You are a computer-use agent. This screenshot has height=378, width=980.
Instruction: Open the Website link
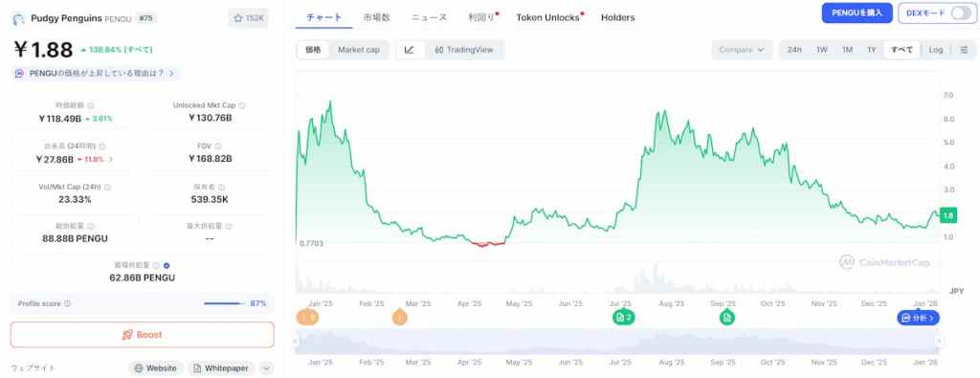point(156,368)
